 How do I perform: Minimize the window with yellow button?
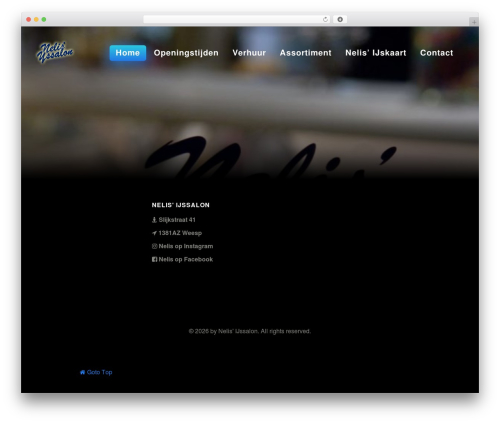[x=36, y=19]
